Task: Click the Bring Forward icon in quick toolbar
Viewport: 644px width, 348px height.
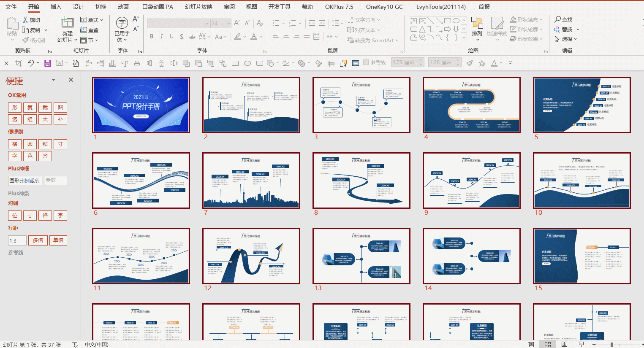Action: [x=186, y=63]
